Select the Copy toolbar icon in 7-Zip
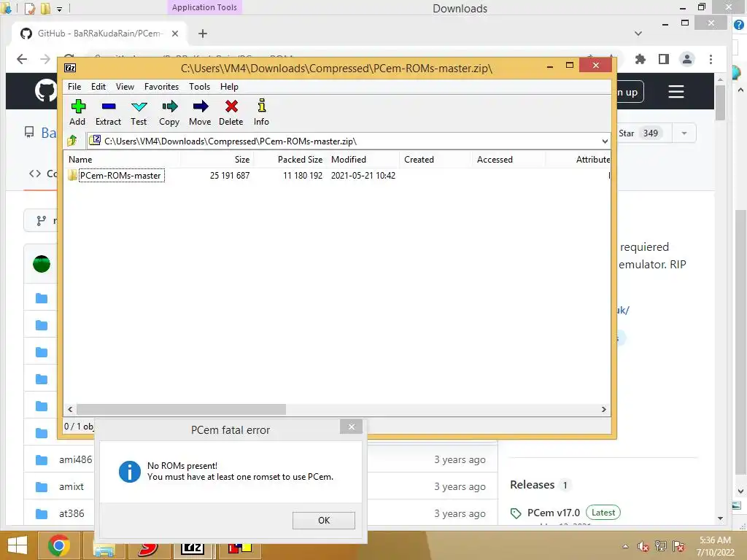Viewport: 747px width, 560px height. coord(169,113)
